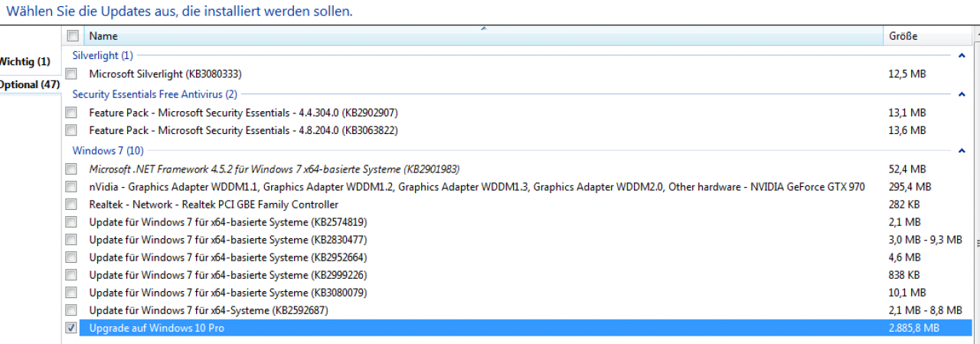Select update text for KB3080079
This screenshot has width=980, height=344.
pyautogui.click(x=227, y=293)
